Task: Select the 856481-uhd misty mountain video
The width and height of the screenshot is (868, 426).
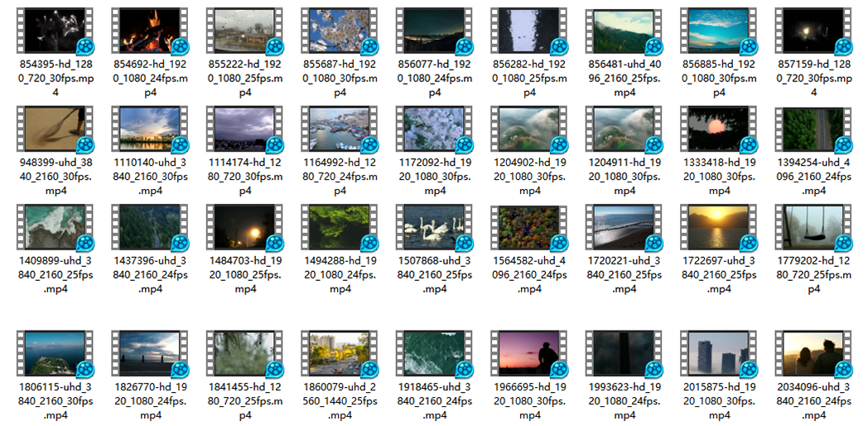Action: (624, 31)
